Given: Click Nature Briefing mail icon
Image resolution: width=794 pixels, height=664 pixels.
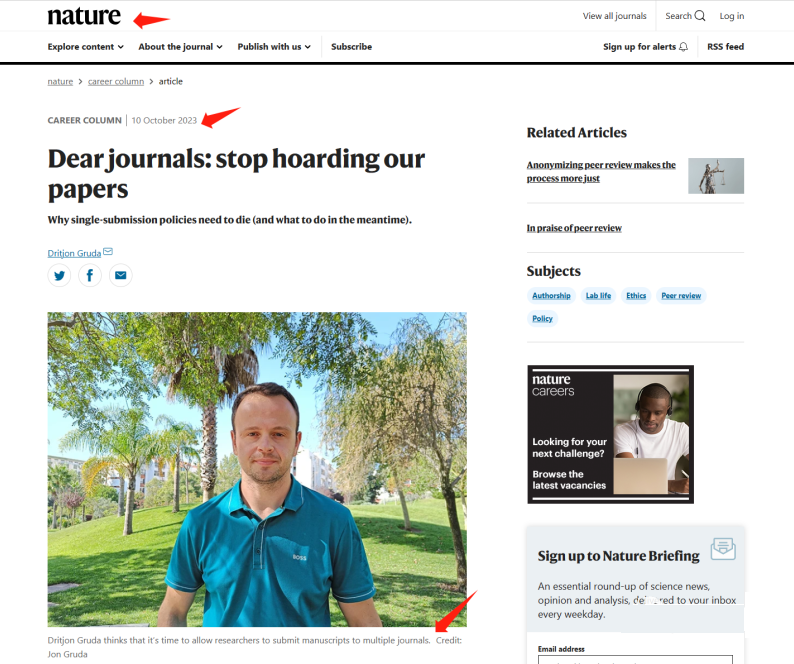Looking at the screenshot, I should [x=723, y=549].
